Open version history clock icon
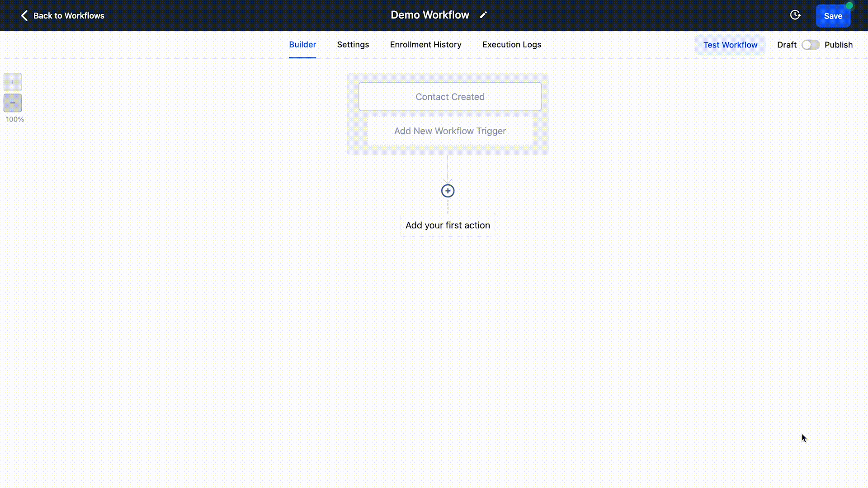Screen dimensions: 868x488 tap(795, 15)
